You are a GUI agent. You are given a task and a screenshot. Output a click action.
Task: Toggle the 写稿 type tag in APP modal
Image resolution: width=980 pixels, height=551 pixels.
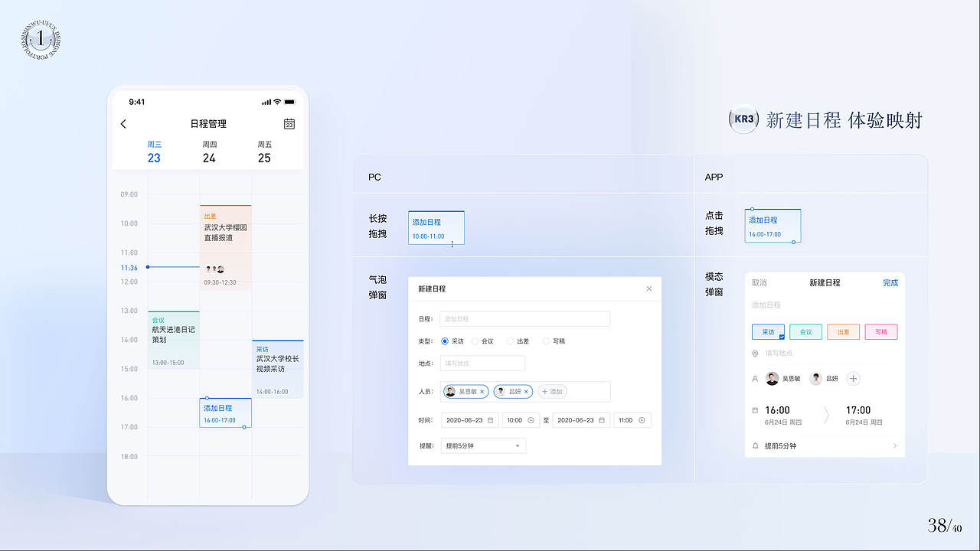[x=881, y=332]
